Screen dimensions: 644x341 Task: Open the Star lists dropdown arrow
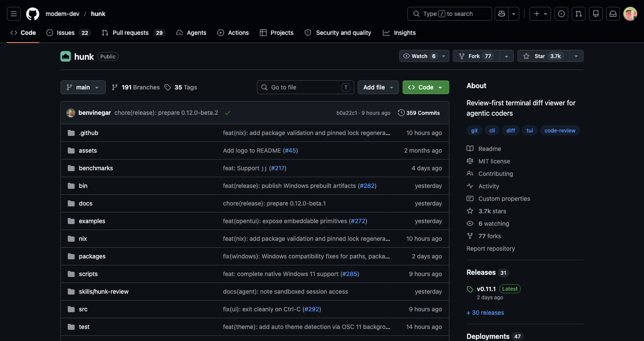point(576,56)
